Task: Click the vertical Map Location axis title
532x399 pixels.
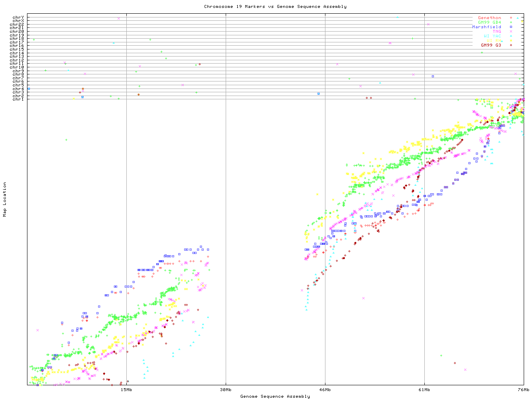Action: coord(5,199)
